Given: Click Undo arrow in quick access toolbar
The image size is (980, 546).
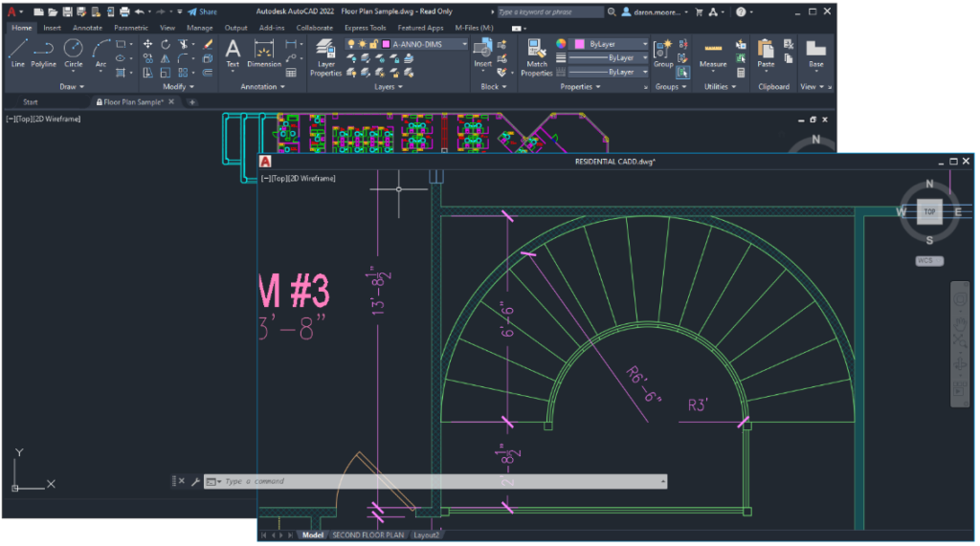Looking at the screenshot, I should [140, 11].
